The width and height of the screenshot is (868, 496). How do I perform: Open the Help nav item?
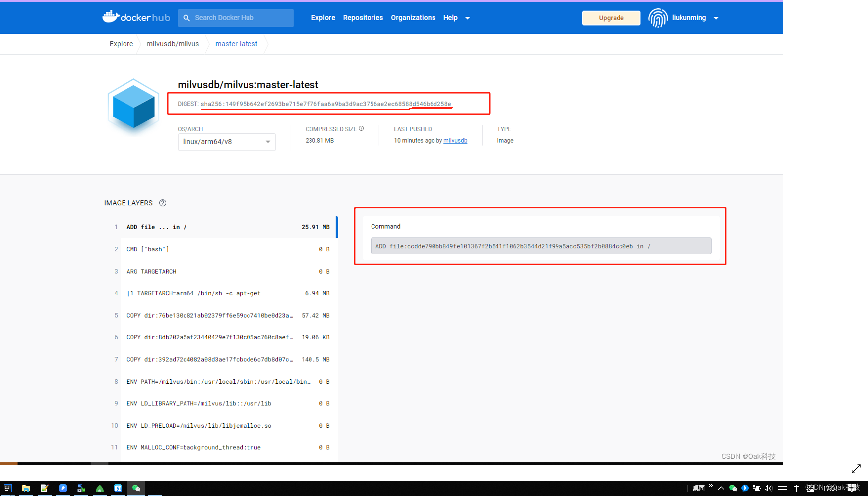coord(450,18)
